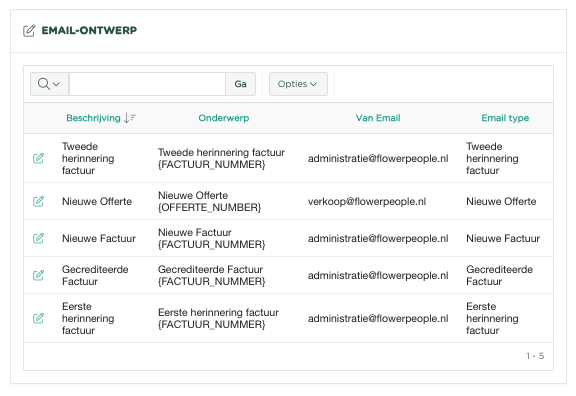
Task: Focus the search text field
Action: click(x=147, y=84)
